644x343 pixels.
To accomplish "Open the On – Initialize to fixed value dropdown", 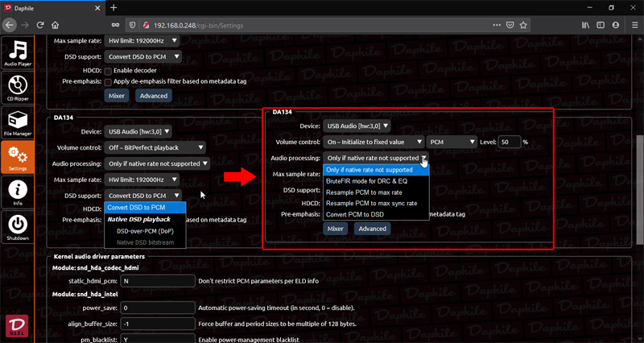I will (374, 143).
